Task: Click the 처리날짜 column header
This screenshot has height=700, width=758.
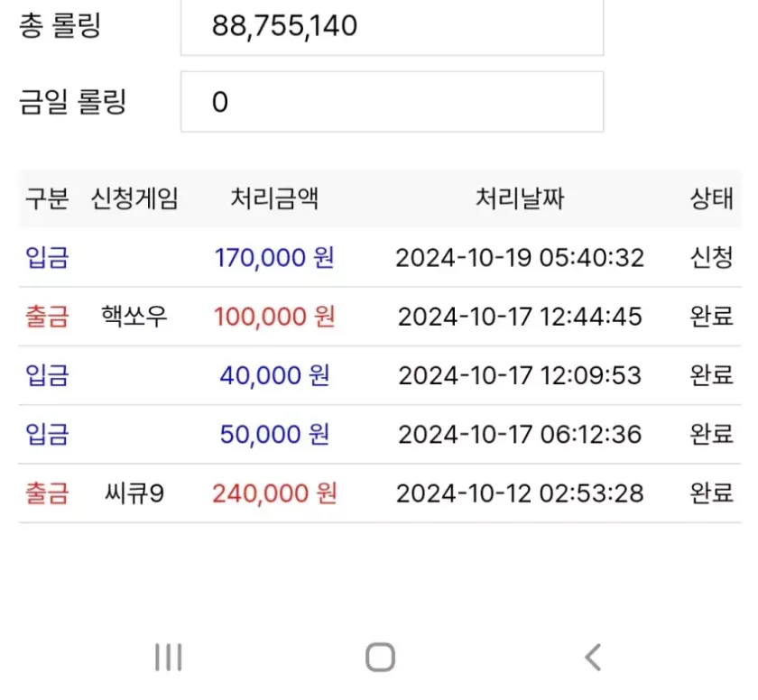Action: 520,199
